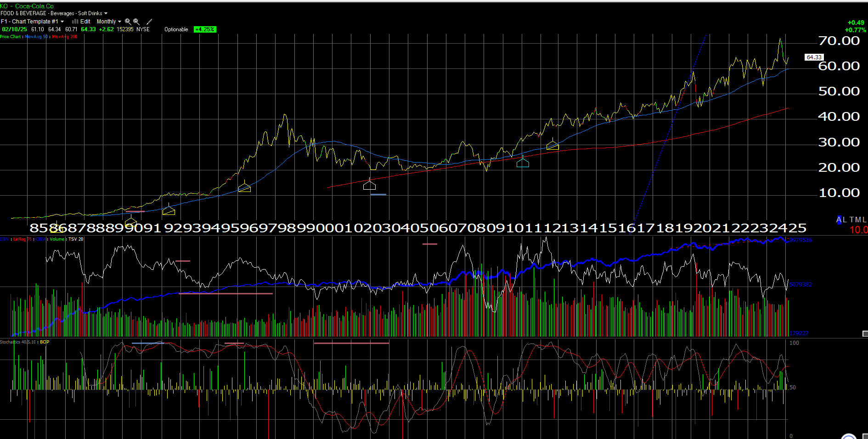Click the zoom out magnifier icon
This screenshot has width=868, height=439.
(136, 22)
